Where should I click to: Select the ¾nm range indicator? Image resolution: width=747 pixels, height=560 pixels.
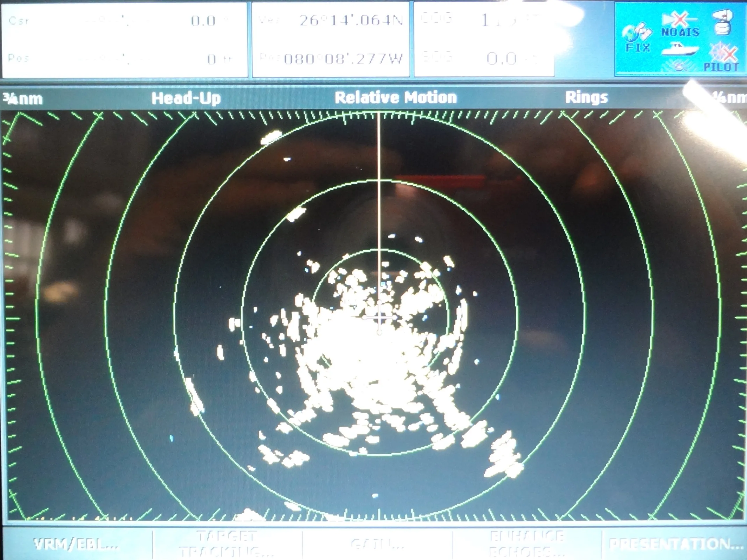coord(23,99)
